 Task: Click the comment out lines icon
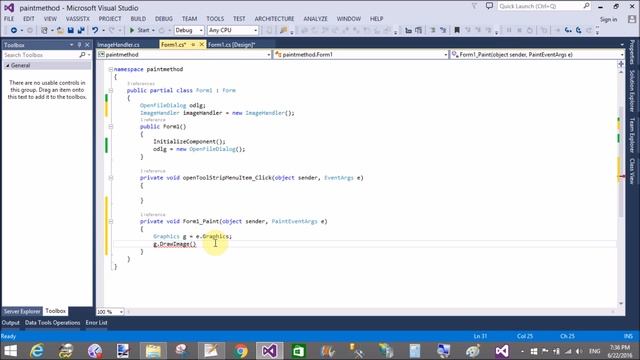[433, 30]
